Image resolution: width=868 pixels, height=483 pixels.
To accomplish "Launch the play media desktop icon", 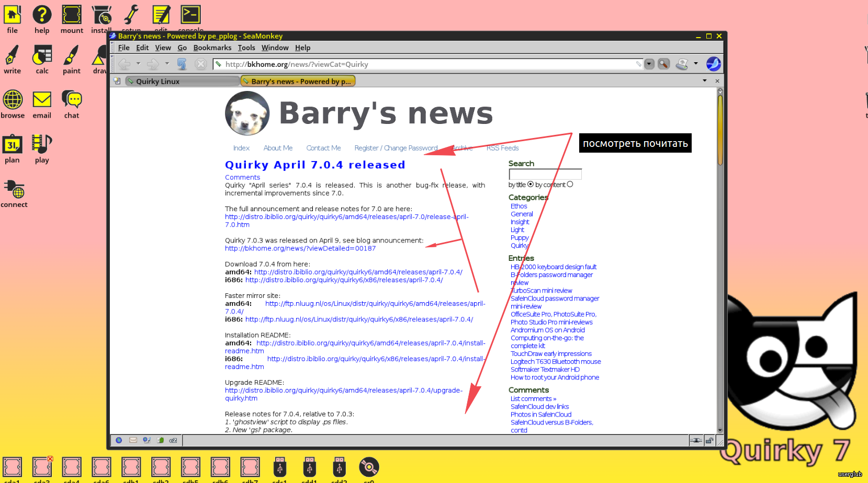I will pyautogui.click(x=42, y=149).
